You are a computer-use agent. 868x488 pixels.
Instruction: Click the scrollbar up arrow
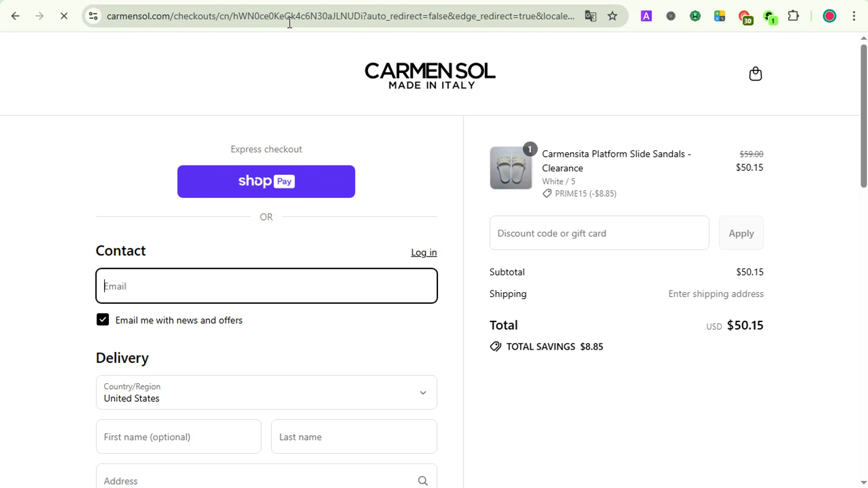[x=863, y=38]
